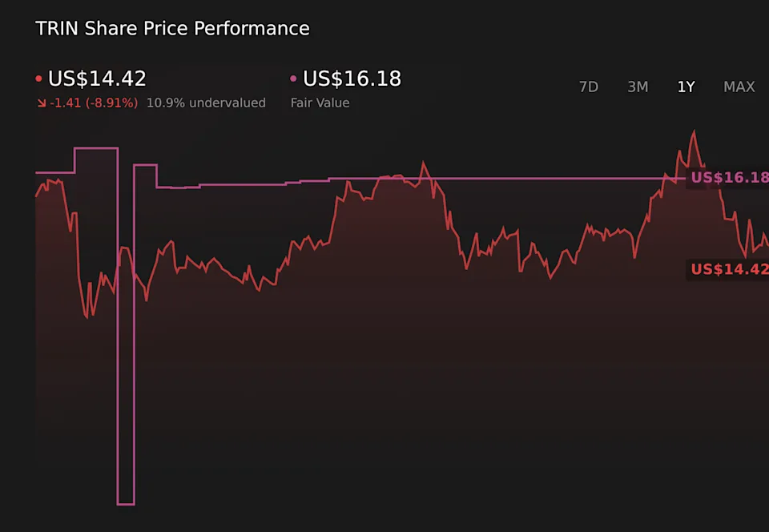769x532 pixels.
Task: Click the red US$14.42 label on chart
Action: click(729, 269)
